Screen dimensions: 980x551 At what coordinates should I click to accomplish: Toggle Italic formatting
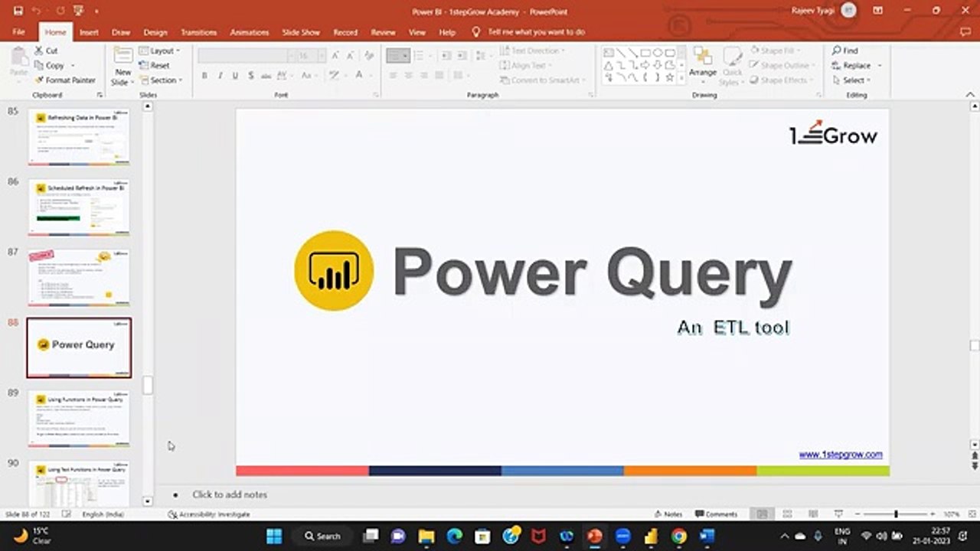click(x=220, y=76)
